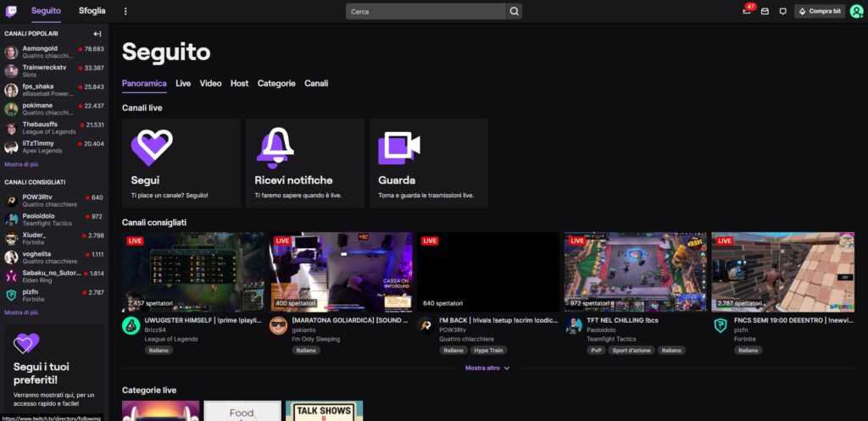This screenshot has height=421, width=868.
Task: Click the Guarda camera icon
Action: (x=399, y=147)
